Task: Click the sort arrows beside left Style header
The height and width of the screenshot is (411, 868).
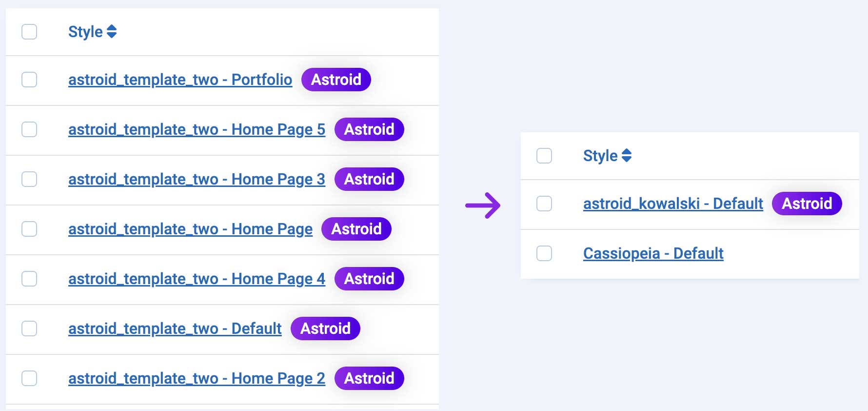Action: click(x=112, y=32)
